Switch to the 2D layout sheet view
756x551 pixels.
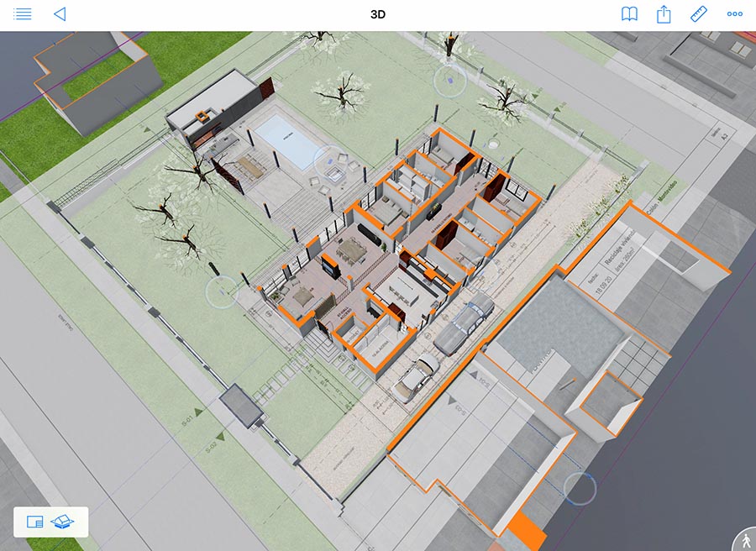click(35, 522)
